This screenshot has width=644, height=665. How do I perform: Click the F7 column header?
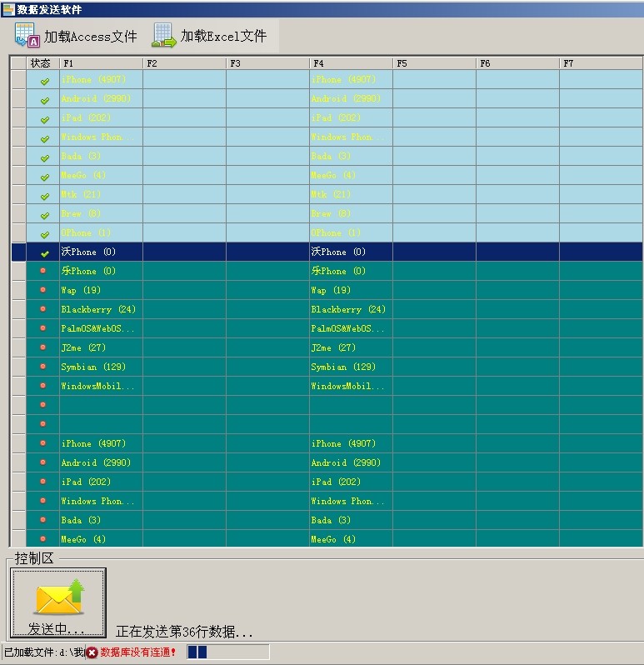tap(601, 63)
